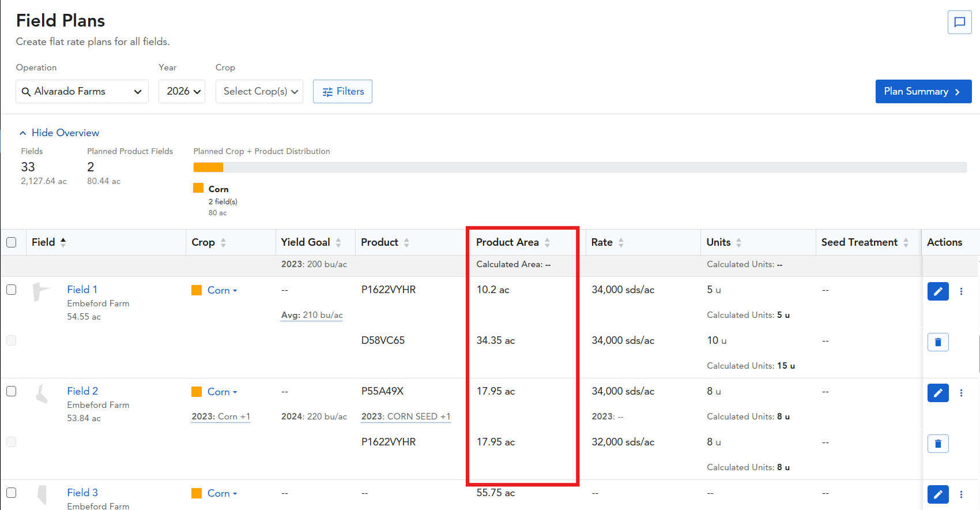Screen dimensions: 980x510
Task: Open the Filters panel
Action: (x=342, y=92)
